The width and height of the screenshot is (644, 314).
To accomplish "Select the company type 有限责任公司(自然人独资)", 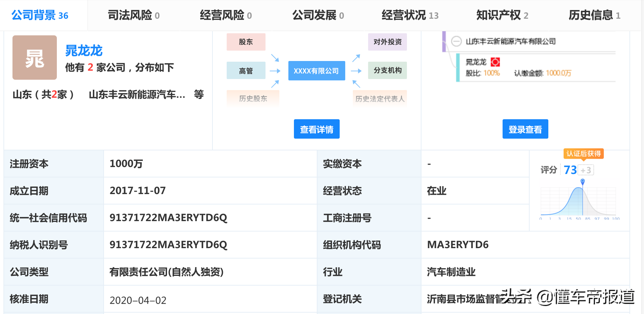I will tap(166, 272).
